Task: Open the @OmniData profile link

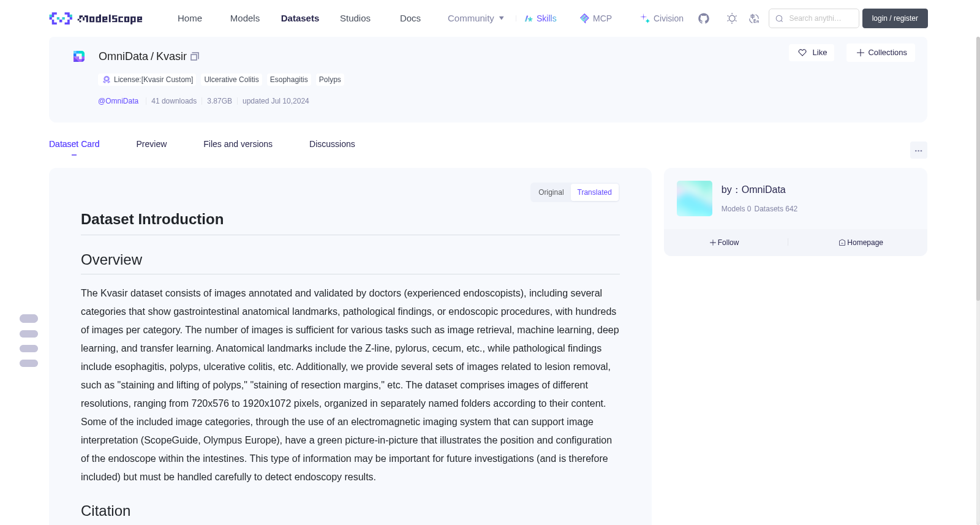Action: point(118,101)
